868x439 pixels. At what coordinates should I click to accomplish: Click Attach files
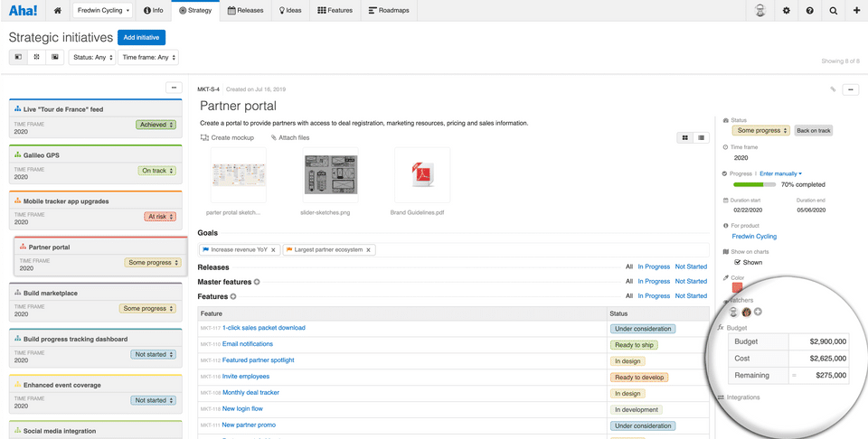click(x=290, y=137)
